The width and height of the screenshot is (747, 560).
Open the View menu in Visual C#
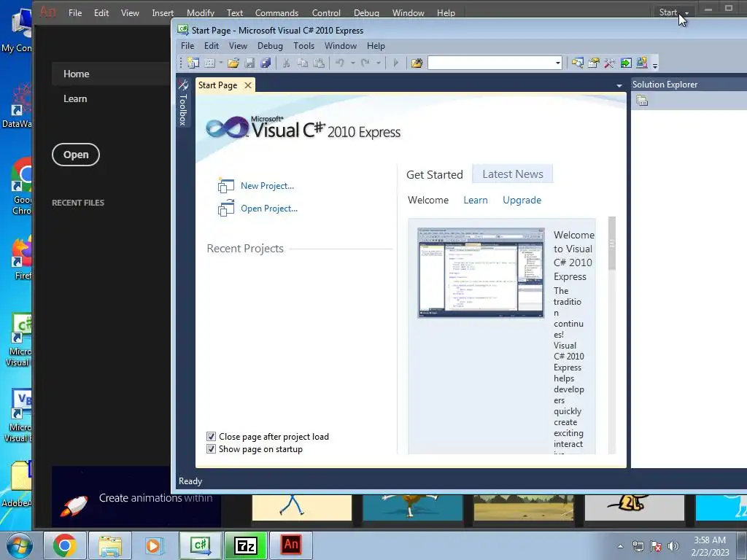click(x=238, y=46)
